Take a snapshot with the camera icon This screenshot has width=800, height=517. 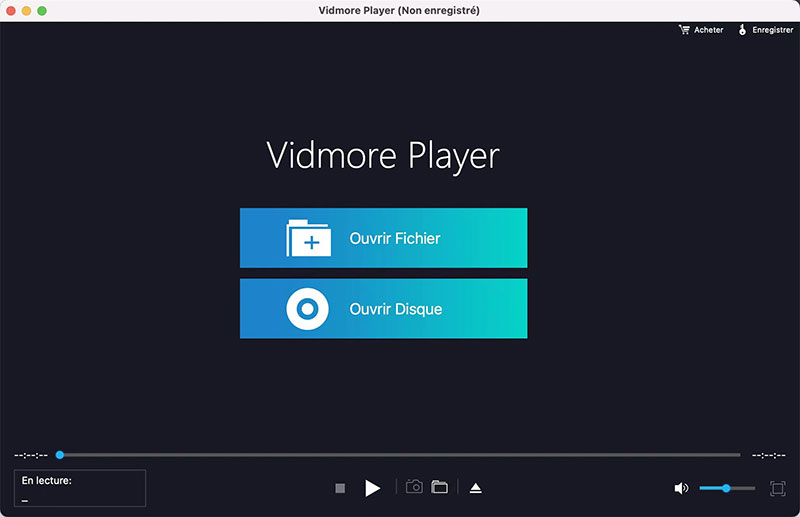tap(414, 487)
